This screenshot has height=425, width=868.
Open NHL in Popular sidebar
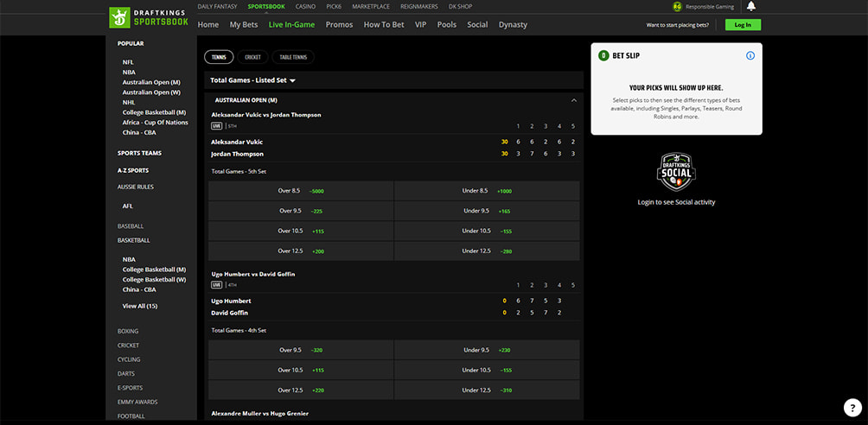(129, 103)
